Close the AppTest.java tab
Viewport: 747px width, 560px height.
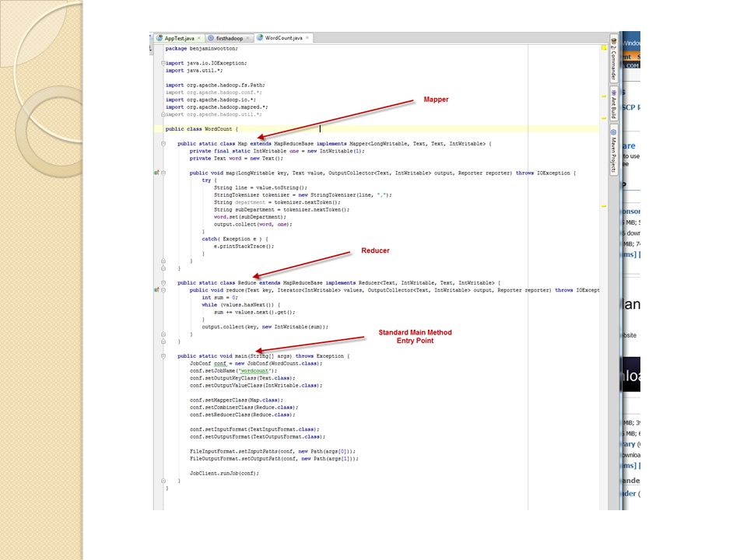coord(199,38)
